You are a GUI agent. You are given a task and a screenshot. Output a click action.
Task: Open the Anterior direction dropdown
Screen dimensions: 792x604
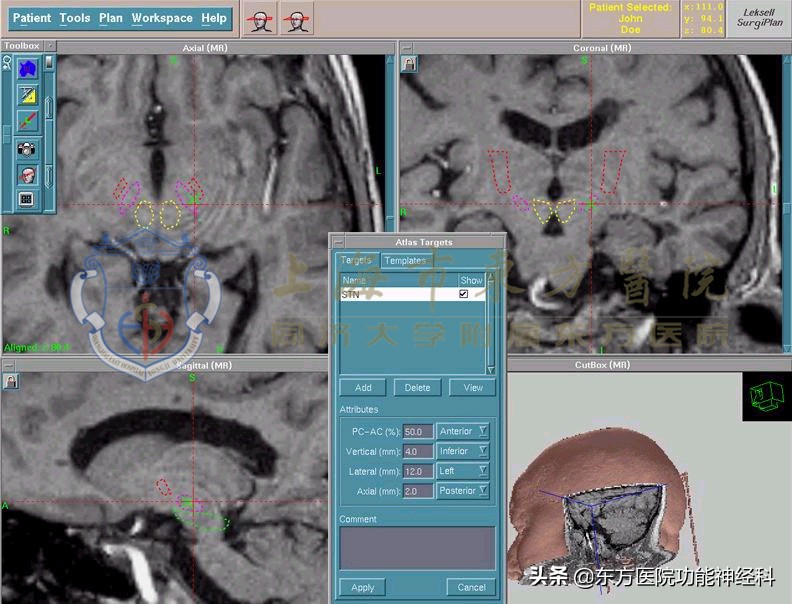pos(462,431)
